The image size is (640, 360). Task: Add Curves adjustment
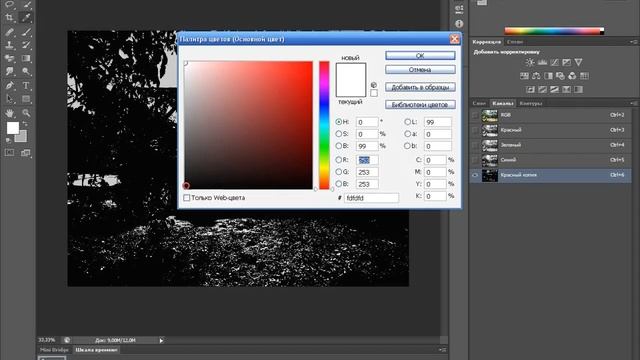[x=554, y=62]
